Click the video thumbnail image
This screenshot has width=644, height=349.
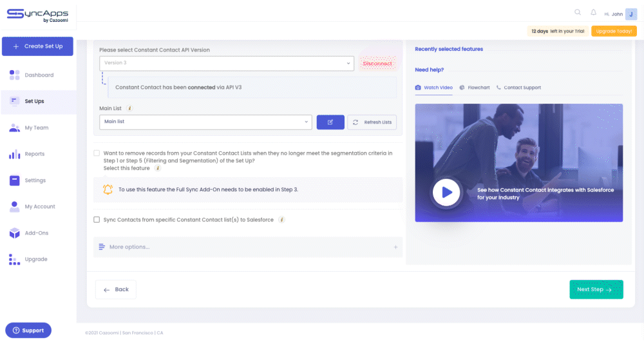click(x=518, y=163)
